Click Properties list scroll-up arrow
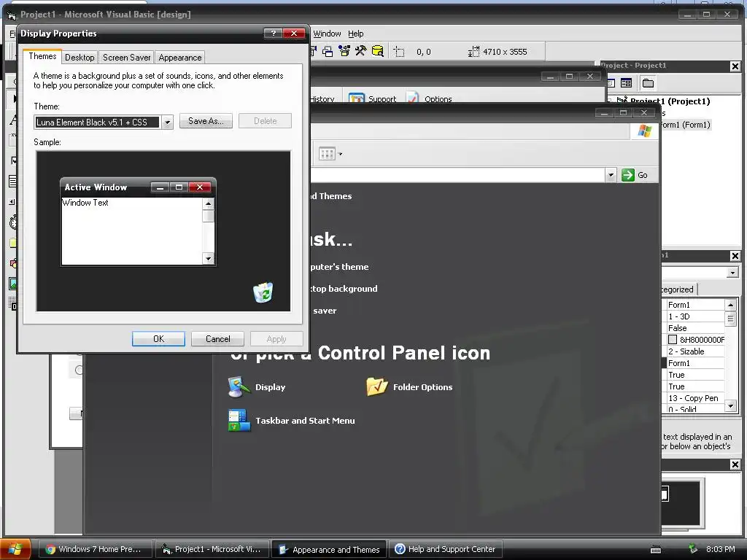The height and width of the screenshot is (560, 747). tap(731, 305)
